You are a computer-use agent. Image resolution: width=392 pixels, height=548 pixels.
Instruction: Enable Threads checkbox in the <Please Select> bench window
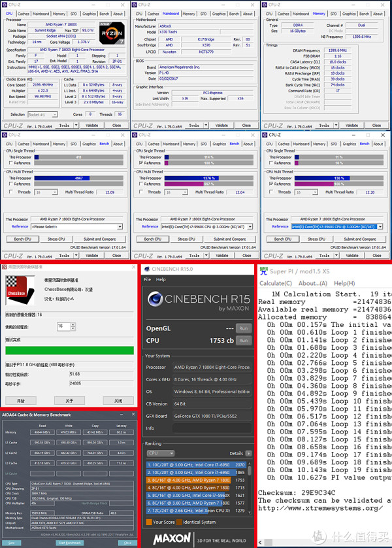coord(11,192)
